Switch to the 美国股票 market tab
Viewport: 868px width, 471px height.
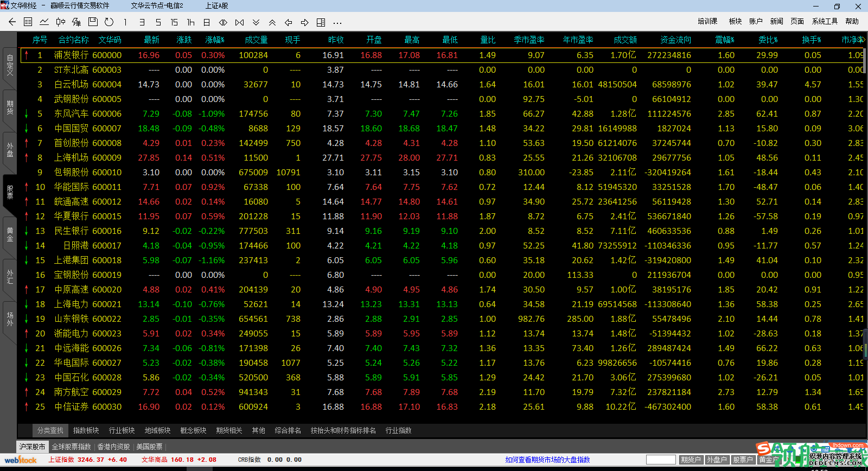coord(149,447)
